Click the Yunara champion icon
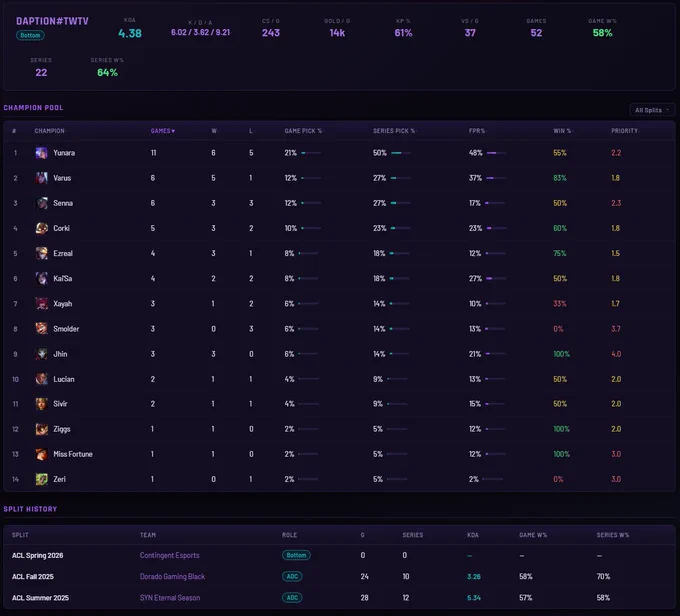This screenshot has height=616, width=680. pos(42,153)
